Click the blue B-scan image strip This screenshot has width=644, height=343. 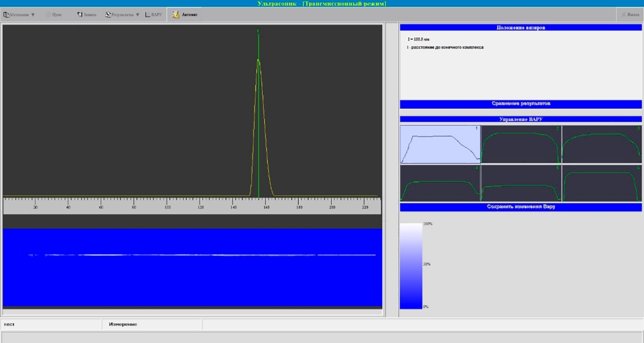pyautogui.click(x=193, y=268)
